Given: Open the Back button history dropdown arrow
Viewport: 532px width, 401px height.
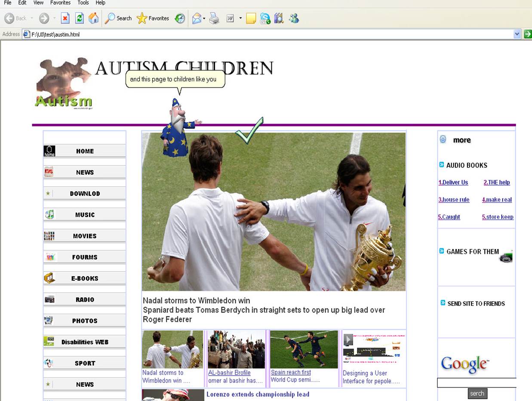Looking at the screenshot, I should [x=32, y=18].
